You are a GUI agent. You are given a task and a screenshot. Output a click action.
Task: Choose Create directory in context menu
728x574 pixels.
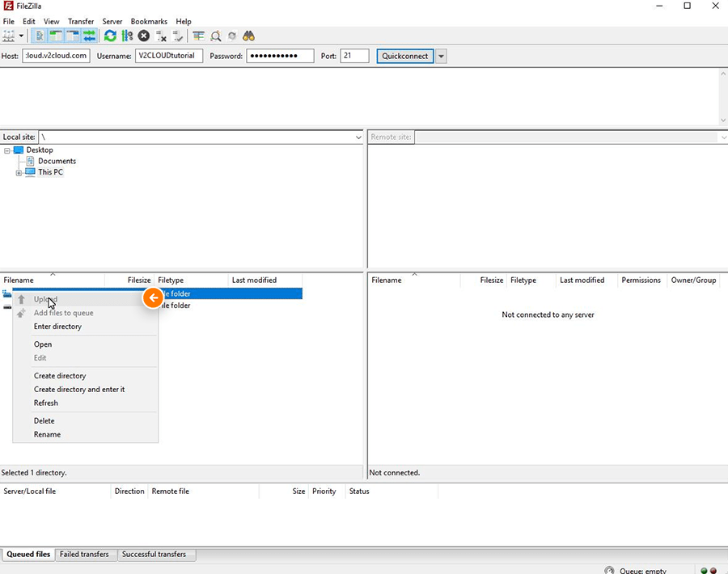point(86,376)
